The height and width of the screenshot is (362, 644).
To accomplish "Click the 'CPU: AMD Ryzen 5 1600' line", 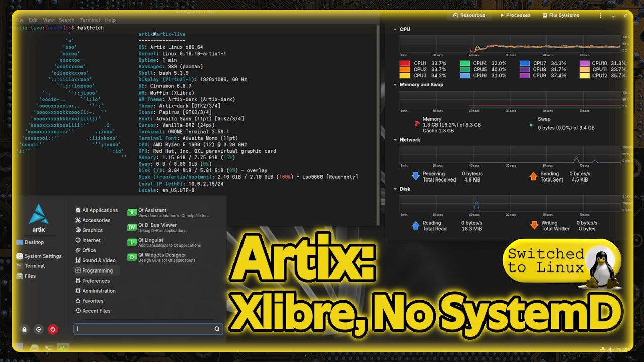I will pyautogui.click(x=193, y=145).
